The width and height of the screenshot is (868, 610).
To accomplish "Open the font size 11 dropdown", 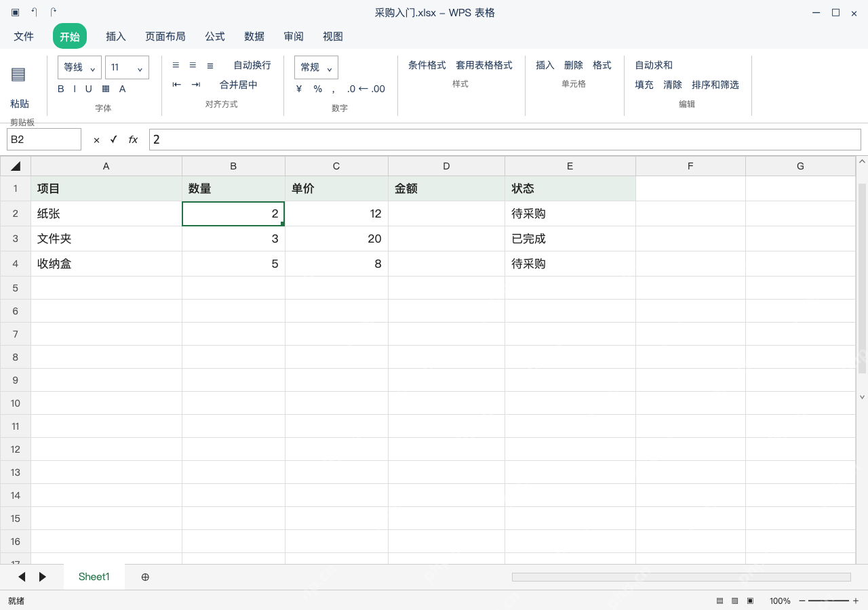I will pos(127,67).
